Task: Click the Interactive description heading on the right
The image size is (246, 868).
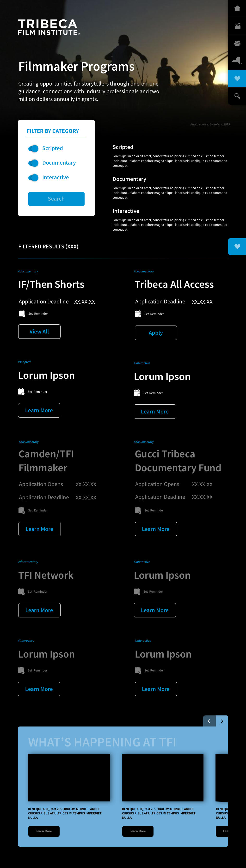Action: (126, 211)
